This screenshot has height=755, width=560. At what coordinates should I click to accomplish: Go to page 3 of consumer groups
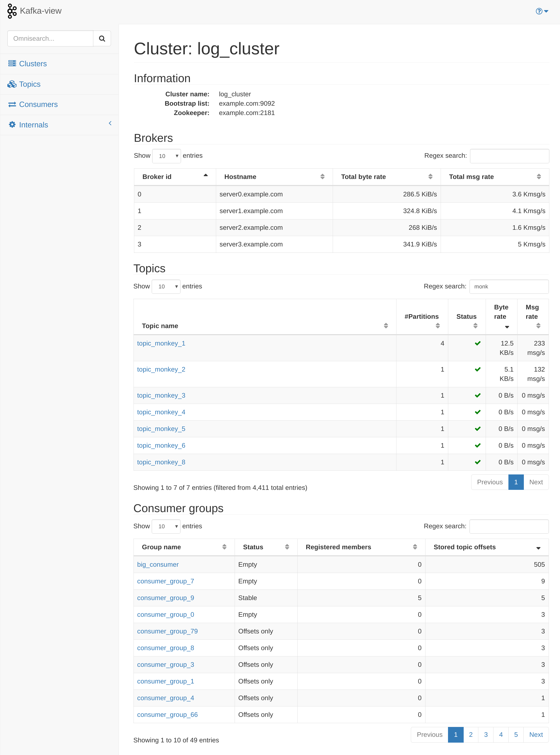pyautogui.click(x=485, y=735)
